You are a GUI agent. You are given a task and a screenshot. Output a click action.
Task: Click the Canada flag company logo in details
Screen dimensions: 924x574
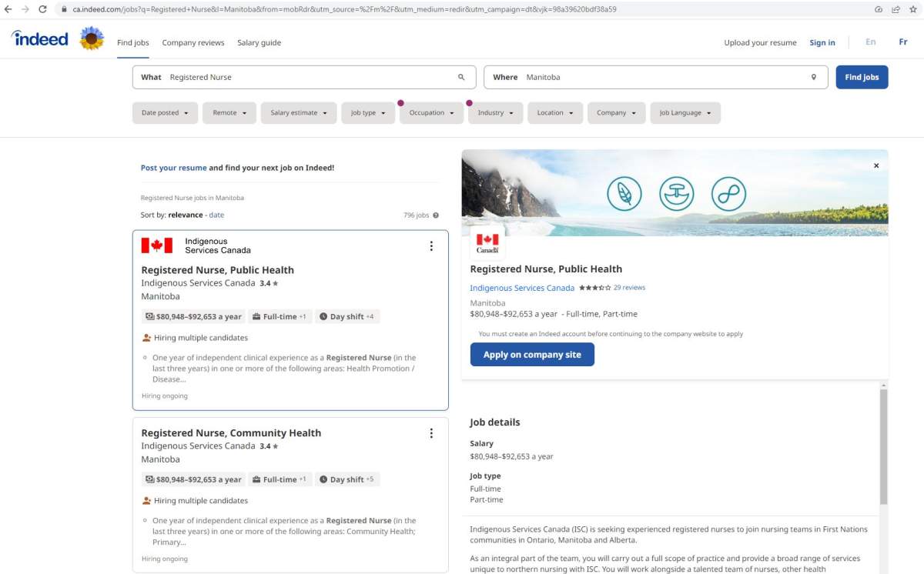(487, 243)
